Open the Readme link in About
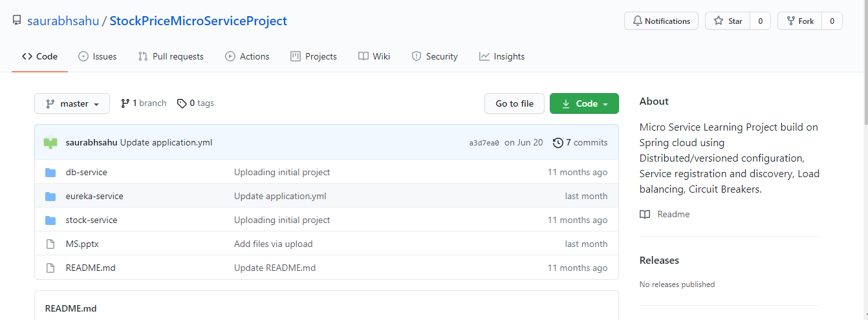 coord(673,214)
